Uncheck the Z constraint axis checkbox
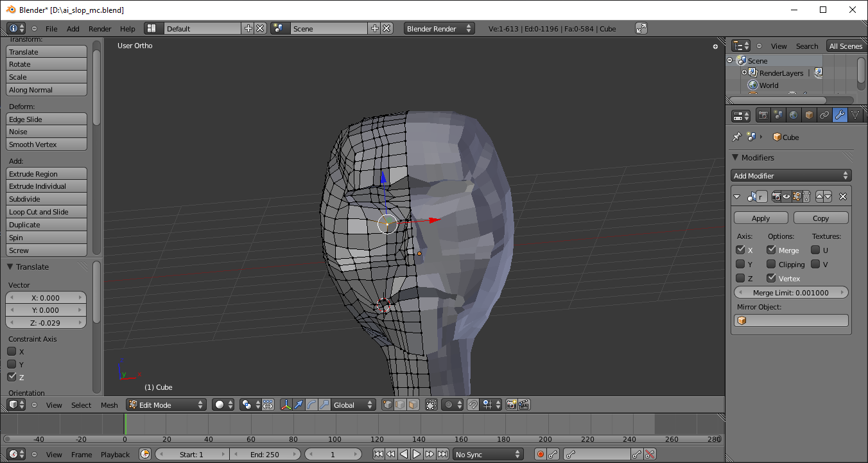 pos(12,377)
